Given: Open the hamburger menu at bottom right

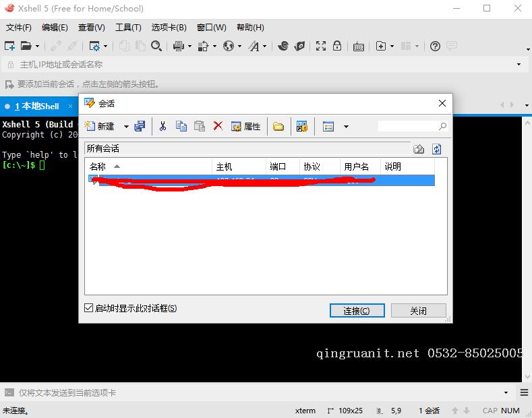Looking at the screenshot, I should 524,392.
